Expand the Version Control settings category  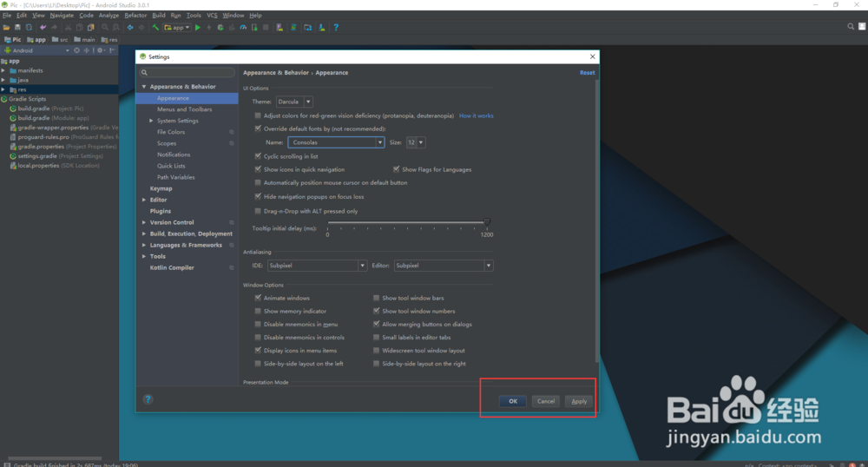tap(144, 222)
